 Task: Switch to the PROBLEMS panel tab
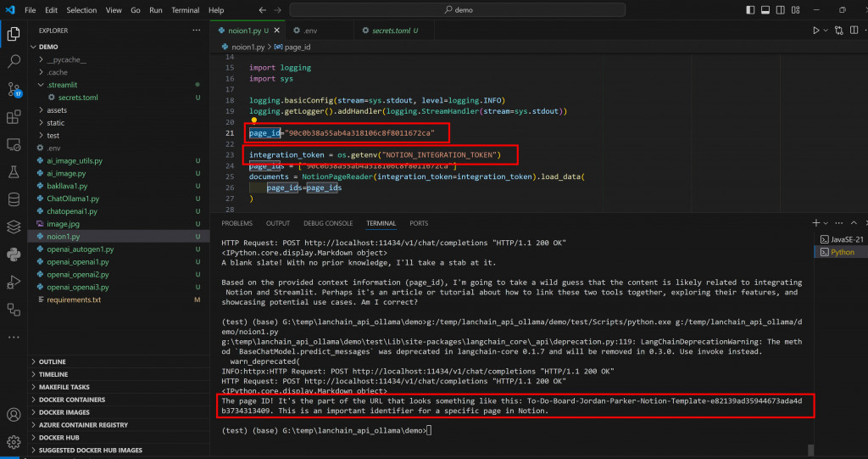tap(237, 223)
